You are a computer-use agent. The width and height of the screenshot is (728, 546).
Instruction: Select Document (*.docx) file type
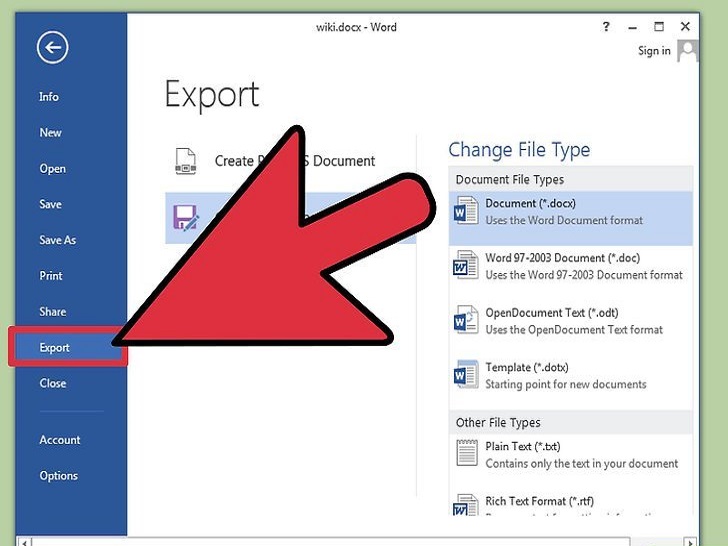click(571, 218)
